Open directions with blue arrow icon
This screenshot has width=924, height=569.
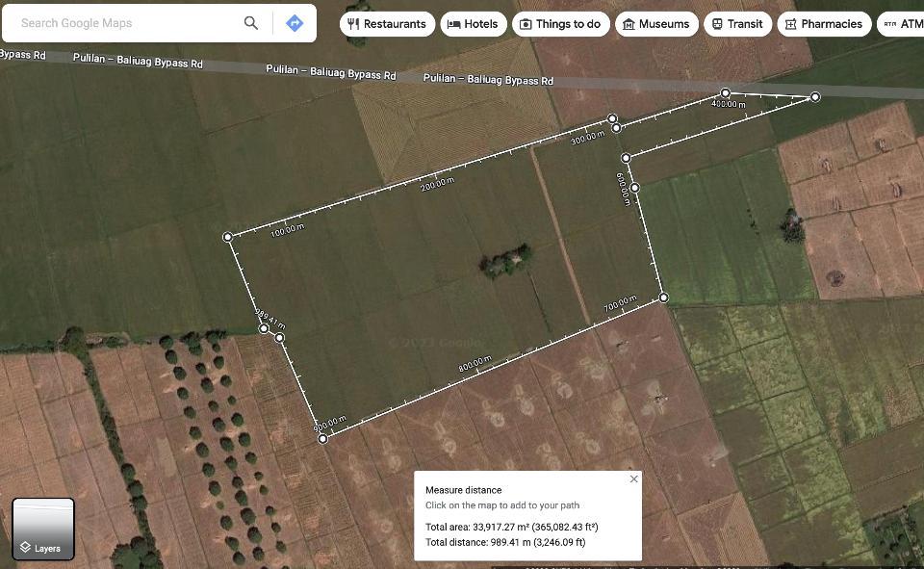pyautogui.click(x=295, y=23)
